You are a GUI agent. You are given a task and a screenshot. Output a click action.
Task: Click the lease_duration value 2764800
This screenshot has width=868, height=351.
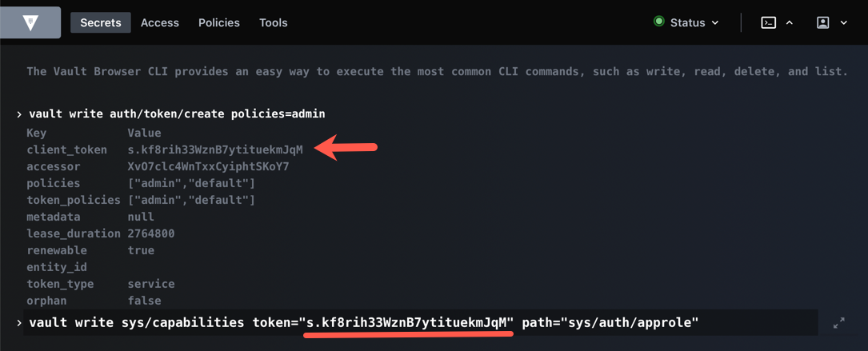pyautogui.click(x=151, y=233)
